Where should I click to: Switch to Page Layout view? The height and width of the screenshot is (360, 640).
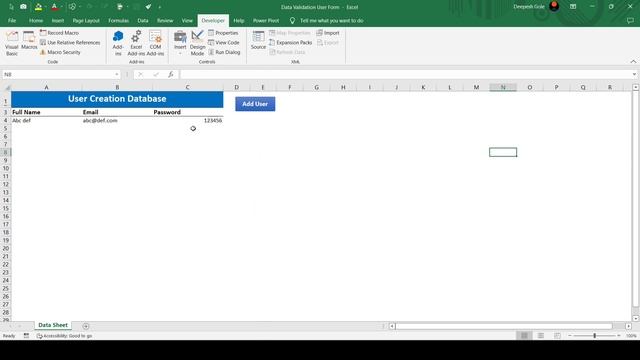point(541,336)
